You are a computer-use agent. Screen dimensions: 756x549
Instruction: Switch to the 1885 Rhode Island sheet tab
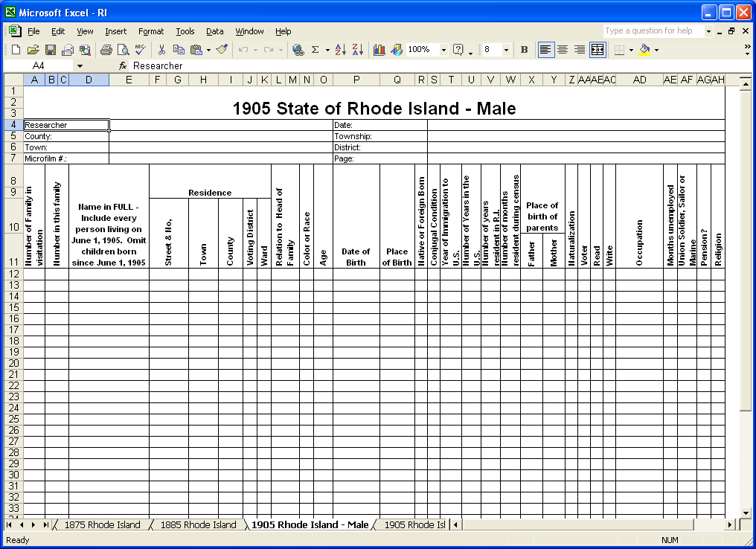[198, 524]
